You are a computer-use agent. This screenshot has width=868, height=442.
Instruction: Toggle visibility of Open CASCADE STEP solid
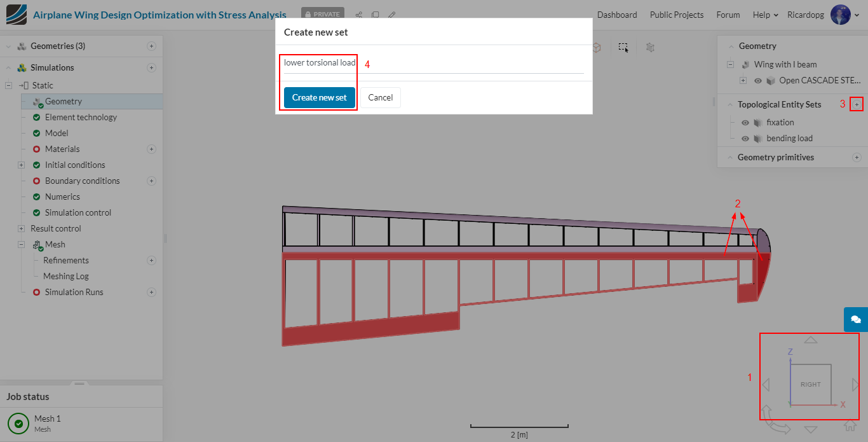(757, 81)
